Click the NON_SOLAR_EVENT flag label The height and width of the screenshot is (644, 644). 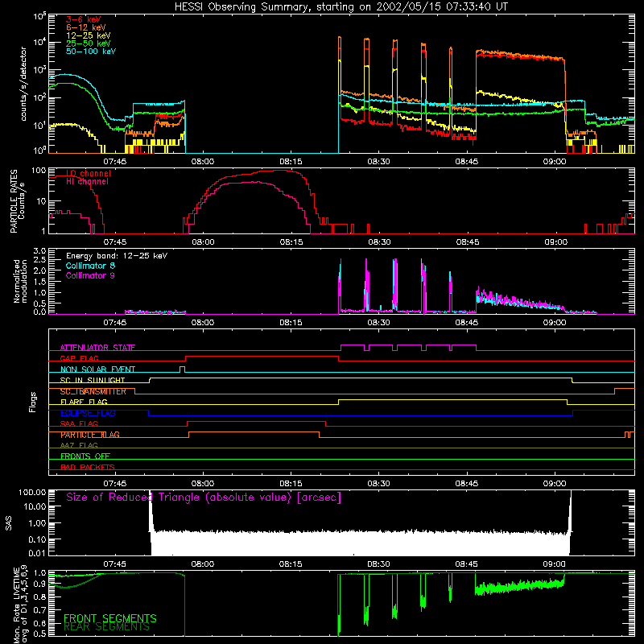pos(97,369)
